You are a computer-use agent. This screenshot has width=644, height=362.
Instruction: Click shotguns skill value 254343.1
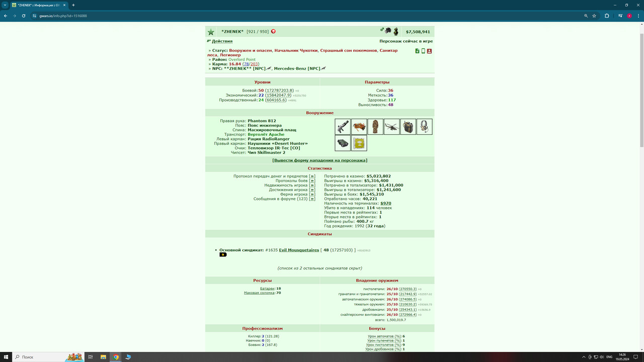pos(408,310)
